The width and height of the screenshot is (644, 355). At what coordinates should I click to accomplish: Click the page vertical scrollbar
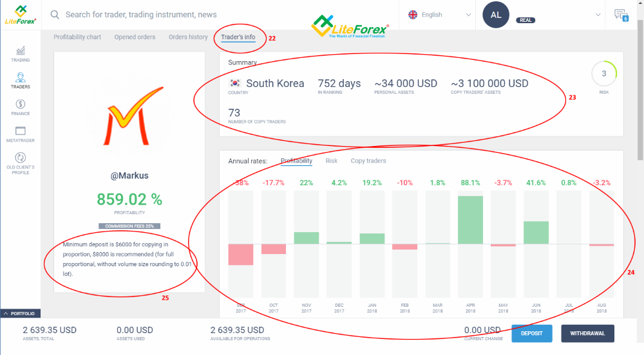pos(640,90)
